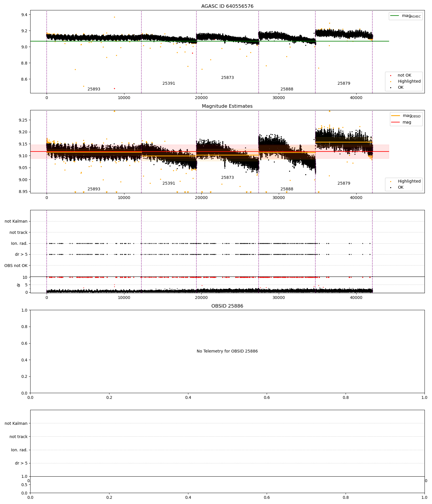Click label 25888 in the Magnitude Estimates plot

(x=287, y=189)
